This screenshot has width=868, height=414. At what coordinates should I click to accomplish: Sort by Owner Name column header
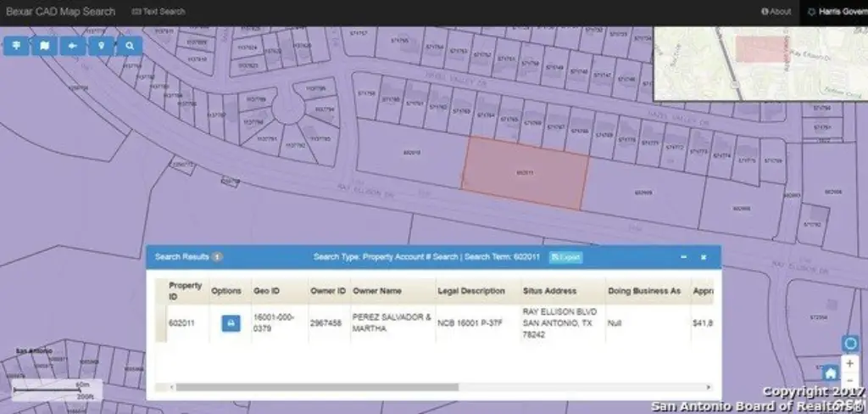click(x=377, y=291)
